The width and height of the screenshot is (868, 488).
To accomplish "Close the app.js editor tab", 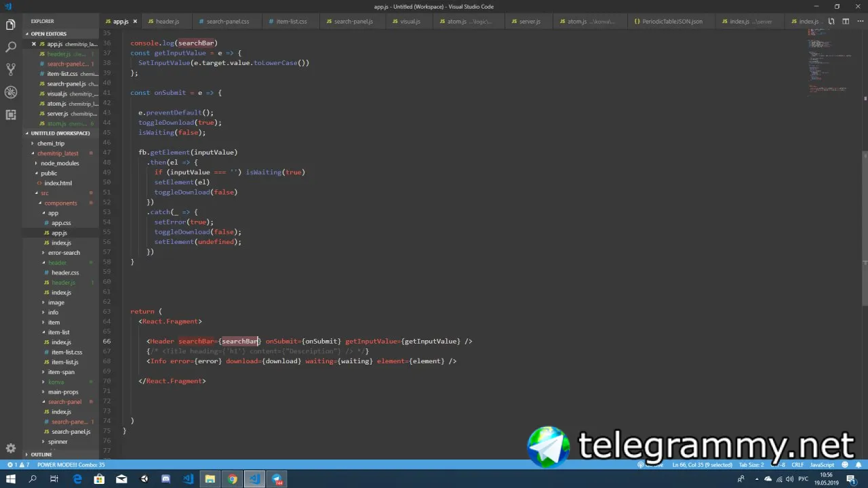I will coord(135,22).
